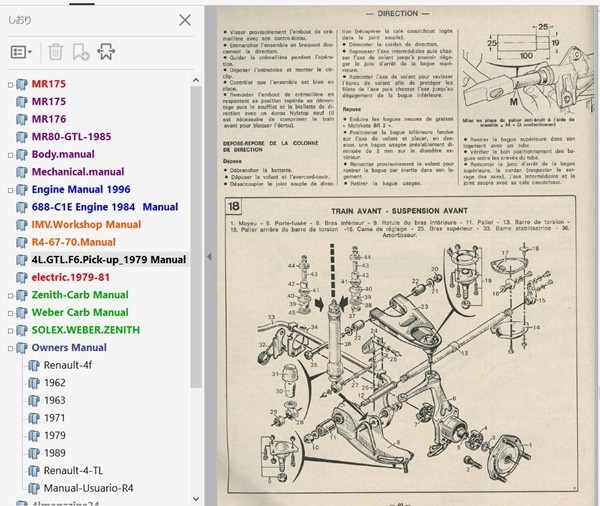Open the 688-C1E Engine 1984 Manual bookmark
This screenshot has width=600, height=506.
pos(105,207)
